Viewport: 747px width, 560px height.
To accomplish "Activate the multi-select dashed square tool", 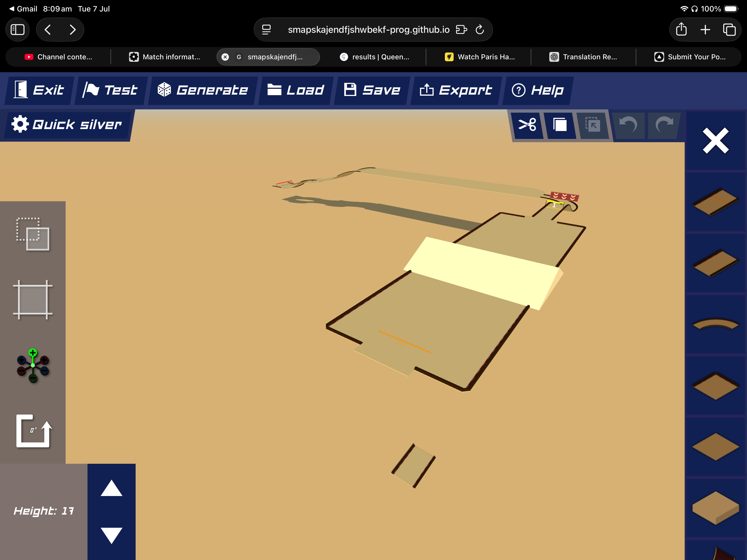I will click(x=33, y=234).
